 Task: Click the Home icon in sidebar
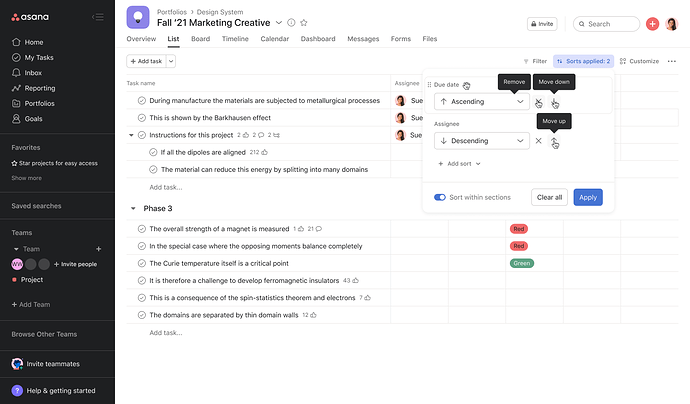coord(16,42)
